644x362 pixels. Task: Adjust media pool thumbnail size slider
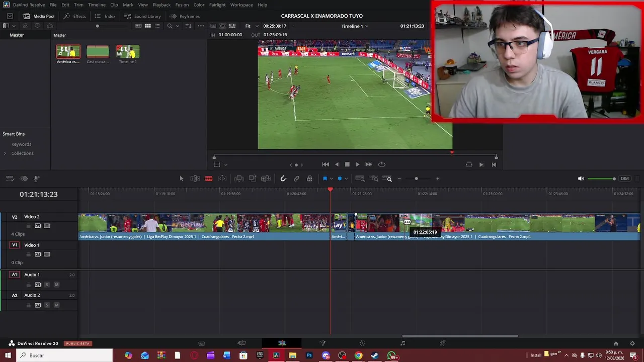pos(97,26)
